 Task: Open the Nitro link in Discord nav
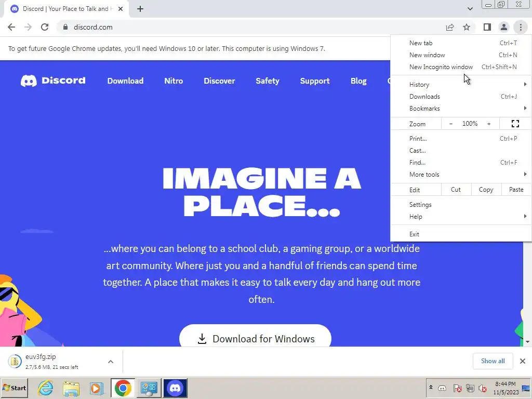(x=174, y=81)
